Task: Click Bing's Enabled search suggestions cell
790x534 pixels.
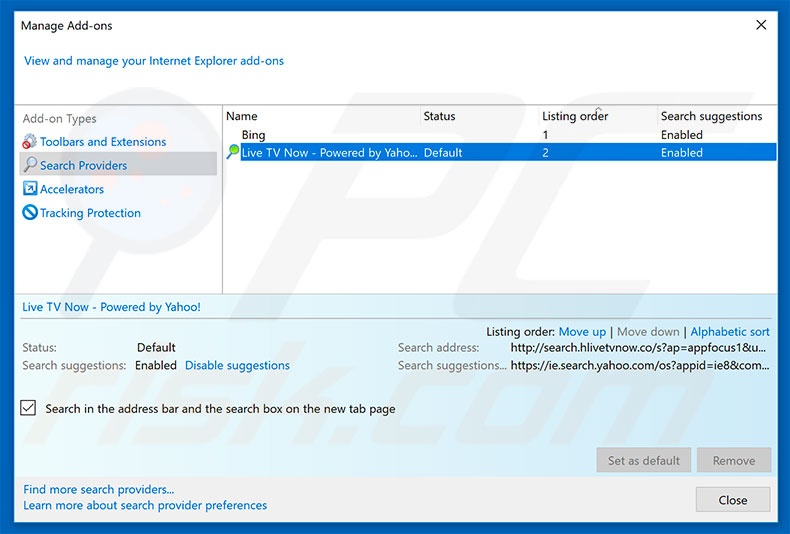Action: pyautogui.click(x=681, y=135)
